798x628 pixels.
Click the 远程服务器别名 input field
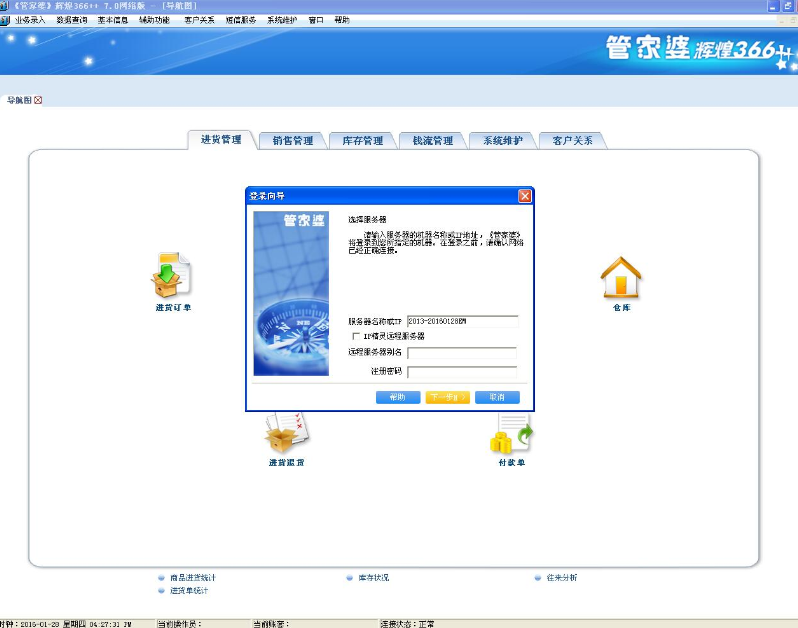click(462, 353)
